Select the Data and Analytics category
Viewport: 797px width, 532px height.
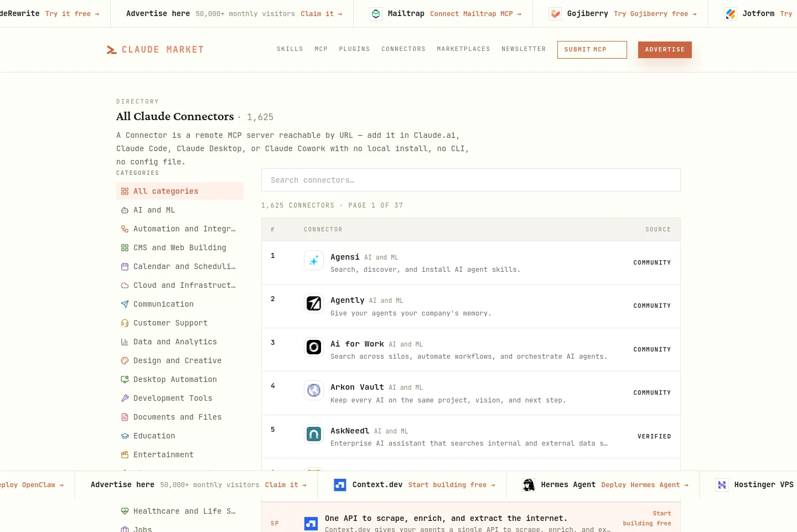[180, 342]
